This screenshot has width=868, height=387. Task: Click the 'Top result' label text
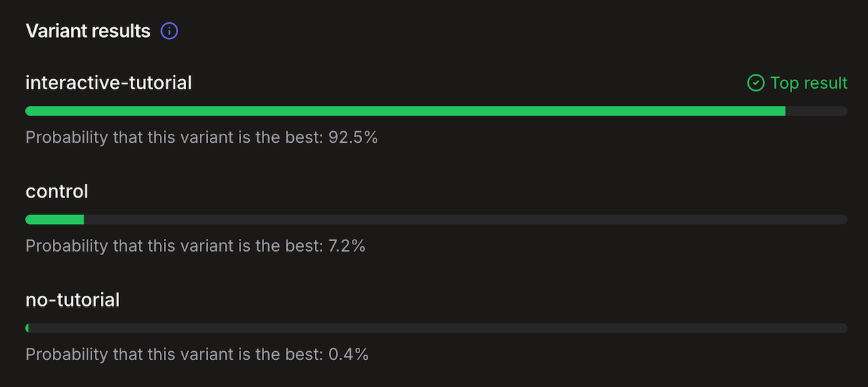pos(808,83)
